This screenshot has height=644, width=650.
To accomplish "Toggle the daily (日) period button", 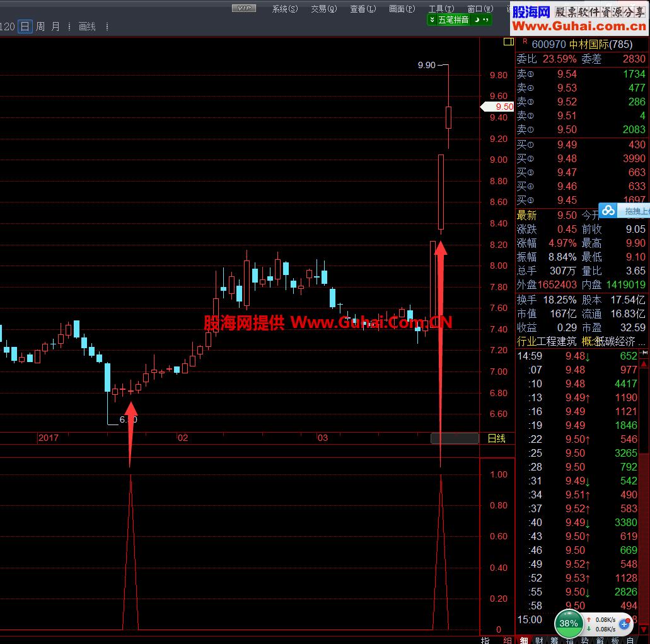I will (25, 26).
